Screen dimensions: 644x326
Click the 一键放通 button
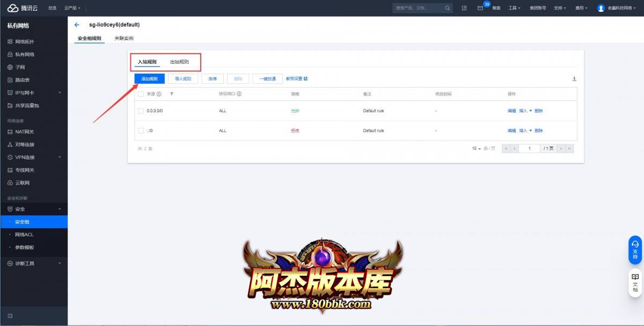(x=267, y=79)
